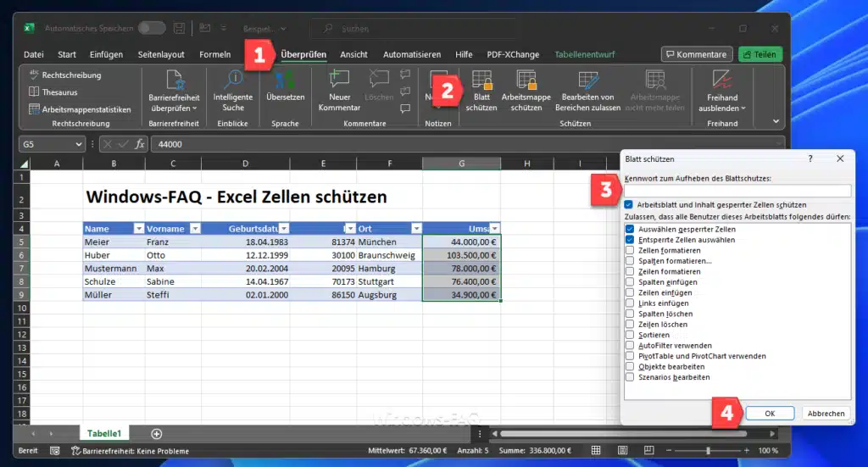The image size is (868, 467).
Task: Click the zoom slider handle
Action: pos(708,450)
